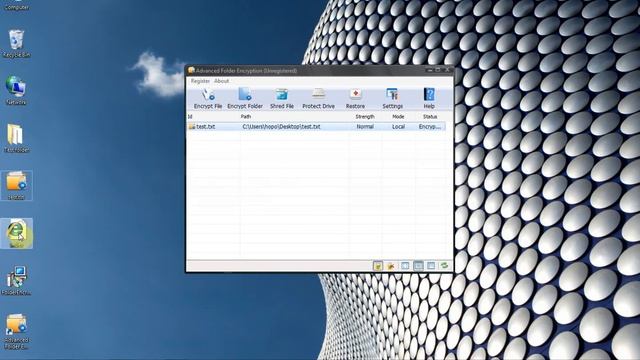Screen dimensions: 640x360
Task: Maximize the Advanced Folder Encryption window
Action: click(438, 70)
